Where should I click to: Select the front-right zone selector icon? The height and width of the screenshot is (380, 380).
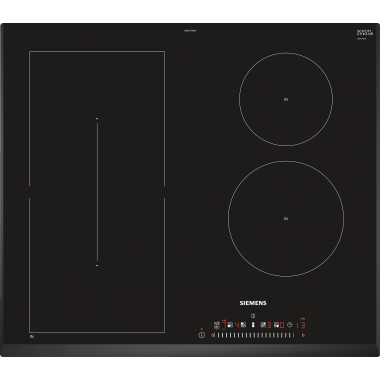tap(276, 325)
